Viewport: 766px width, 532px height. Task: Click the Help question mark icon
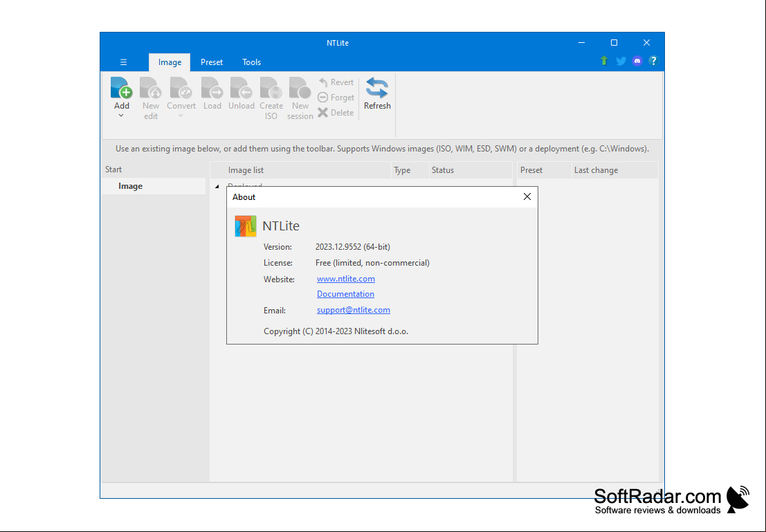[x=653, y=61]
